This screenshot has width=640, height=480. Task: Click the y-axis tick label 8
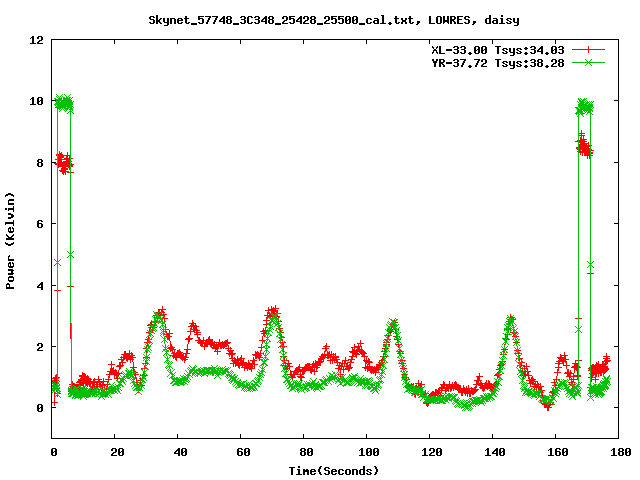[40, 163]
